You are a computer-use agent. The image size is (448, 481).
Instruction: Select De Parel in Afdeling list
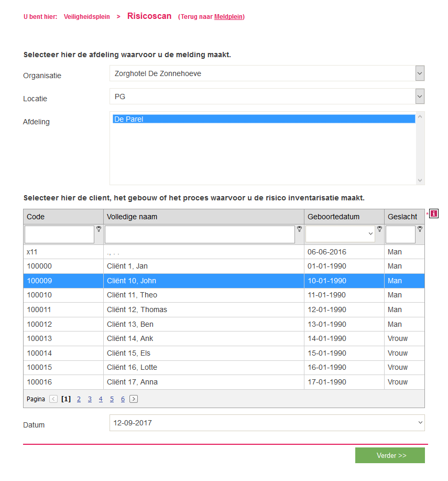(264, 119)
